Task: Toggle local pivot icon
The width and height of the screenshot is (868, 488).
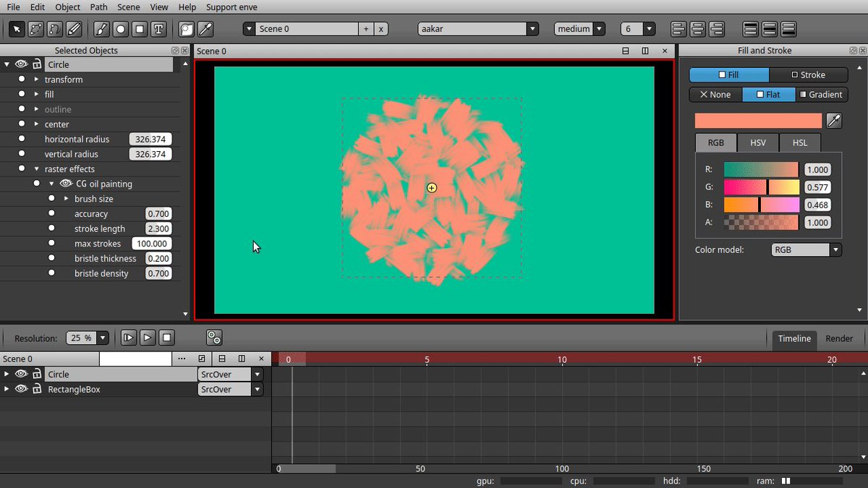Action: click(214, 338)
